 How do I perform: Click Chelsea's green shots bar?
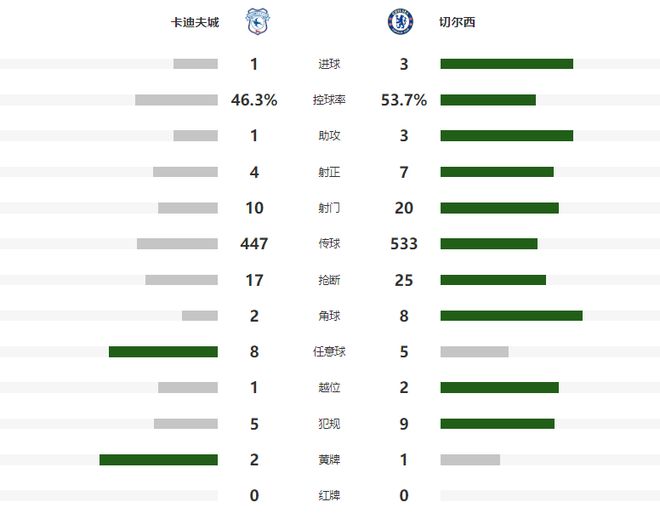[x=499, y=208]
